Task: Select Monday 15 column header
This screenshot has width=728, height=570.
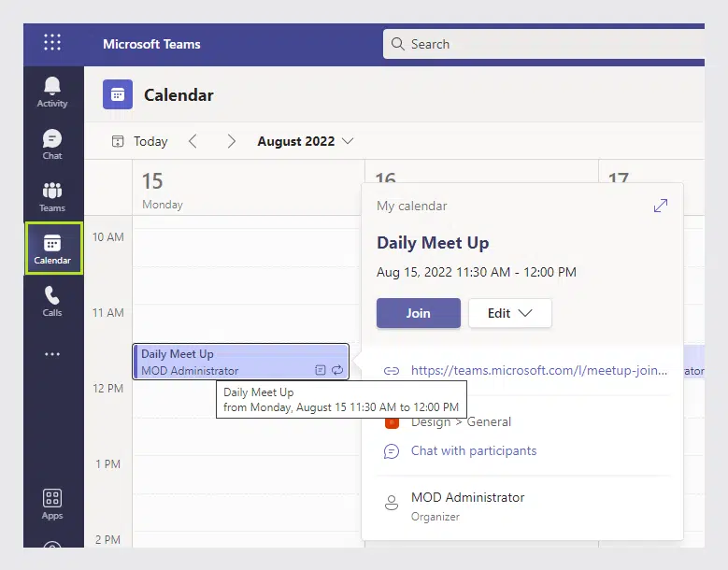Action: [249, 189]
